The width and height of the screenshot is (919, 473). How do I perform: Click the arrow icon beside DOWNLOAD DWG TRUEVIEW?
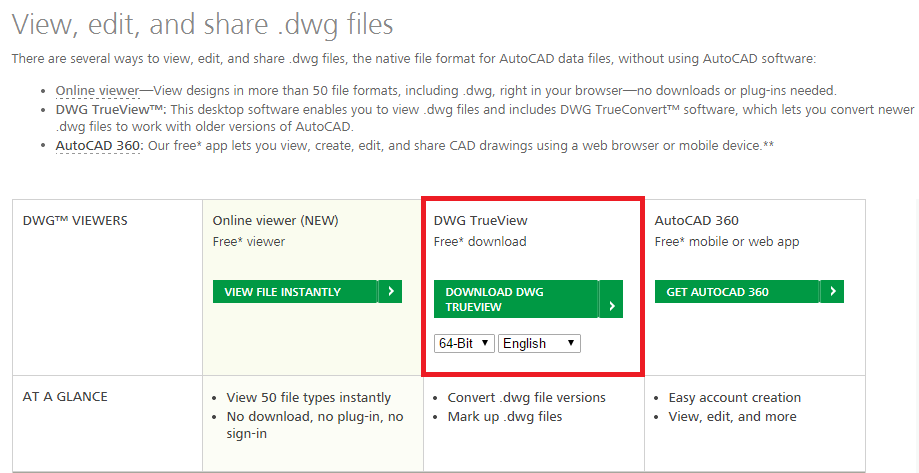[x=611, y=299]
